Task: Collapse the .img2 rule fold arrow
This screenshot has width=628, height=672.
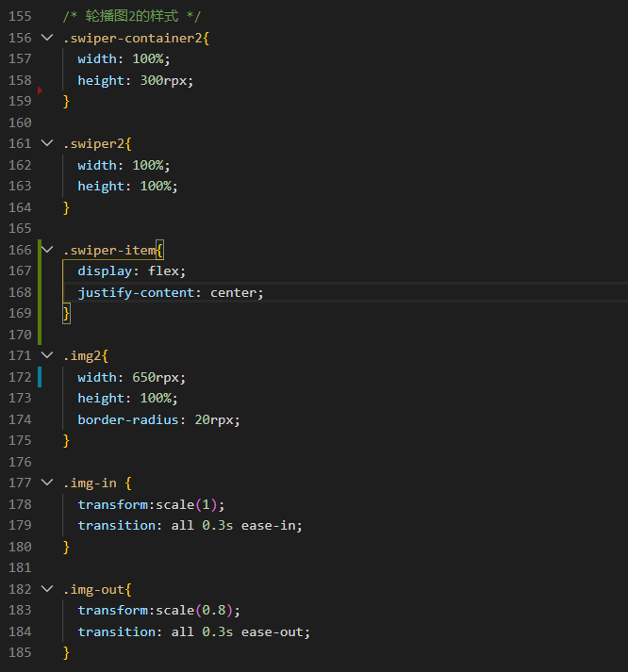Action: point(47,355)
